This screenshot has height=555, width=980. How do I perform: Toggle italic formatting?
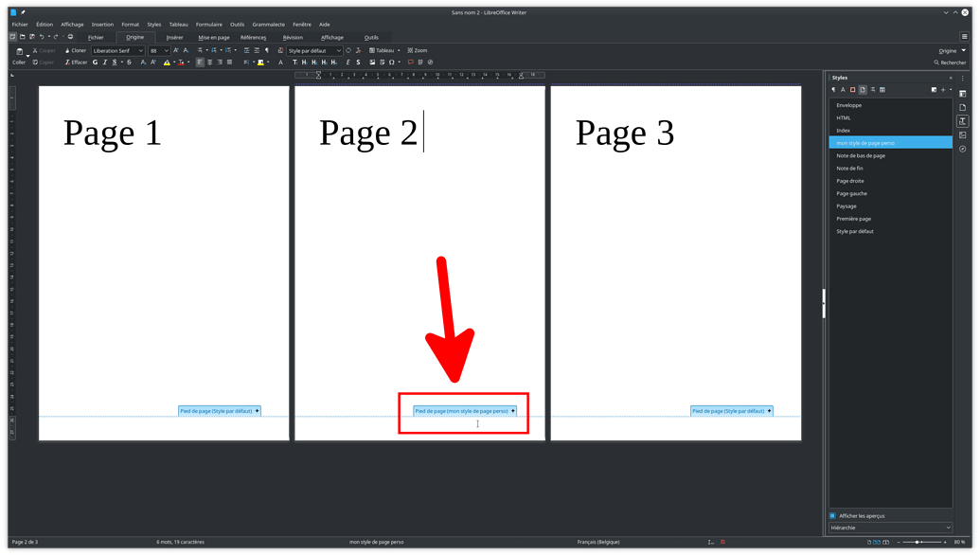coord(106,62)
